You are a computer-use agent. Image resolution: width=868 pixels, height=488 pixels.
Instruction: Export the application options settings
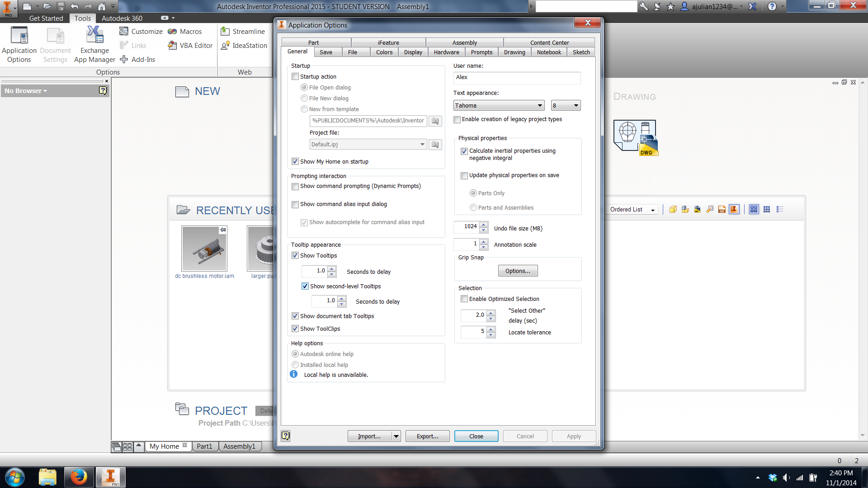tap(427, 436)
